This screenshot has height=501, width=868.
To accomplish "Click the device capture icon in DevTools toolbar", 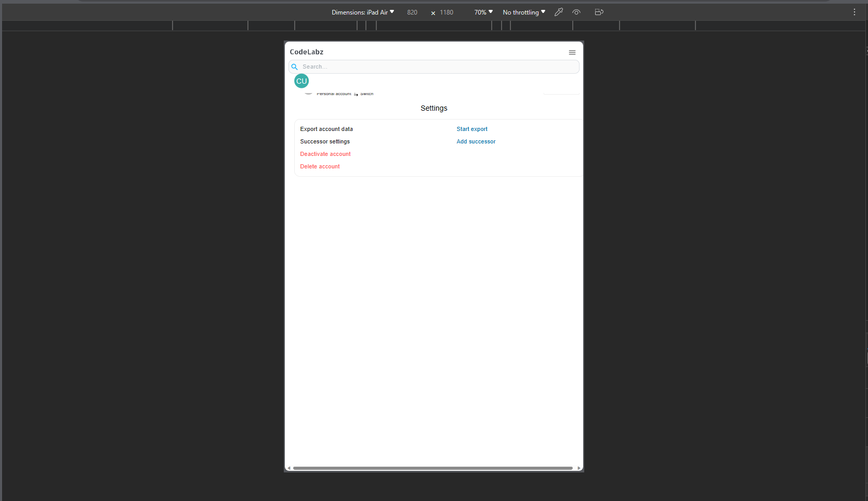I will pyautogui.click(x=599, y=12).
